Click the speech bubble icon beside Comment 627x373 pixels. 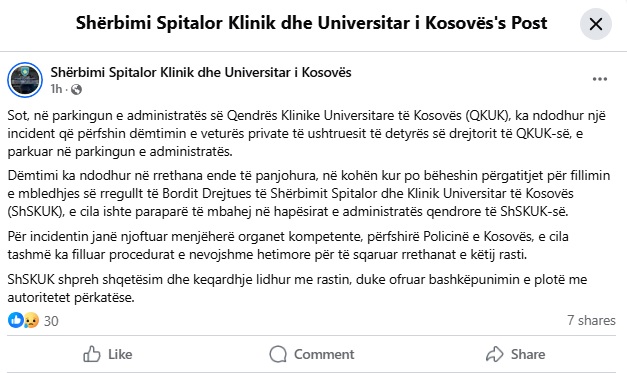tap(278, 354)
